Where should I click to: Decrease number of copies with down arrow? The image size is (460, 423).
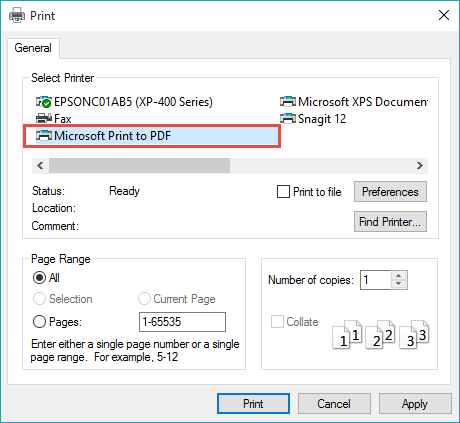pos(398,284)
